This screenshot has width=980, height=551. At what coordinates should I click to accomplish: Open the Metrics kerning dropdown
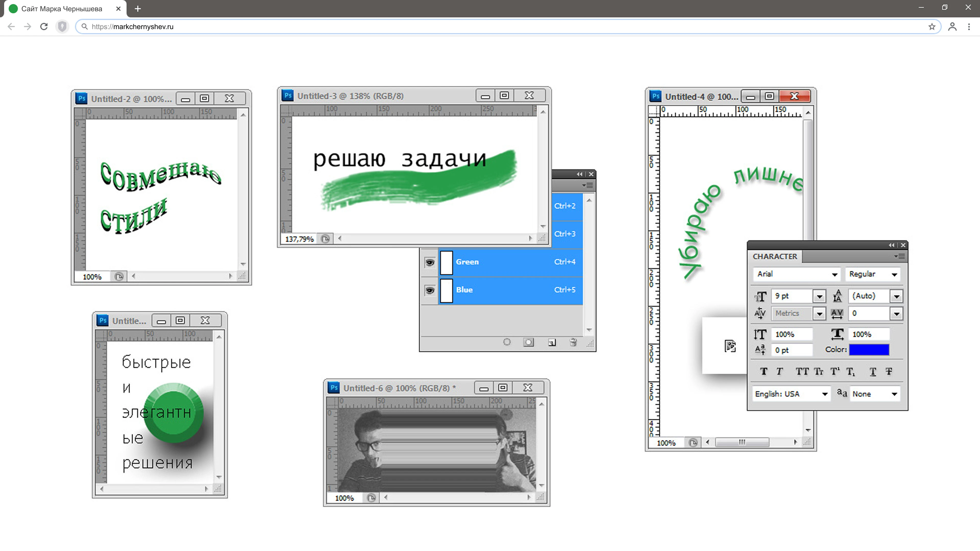(x=819, y=314)
